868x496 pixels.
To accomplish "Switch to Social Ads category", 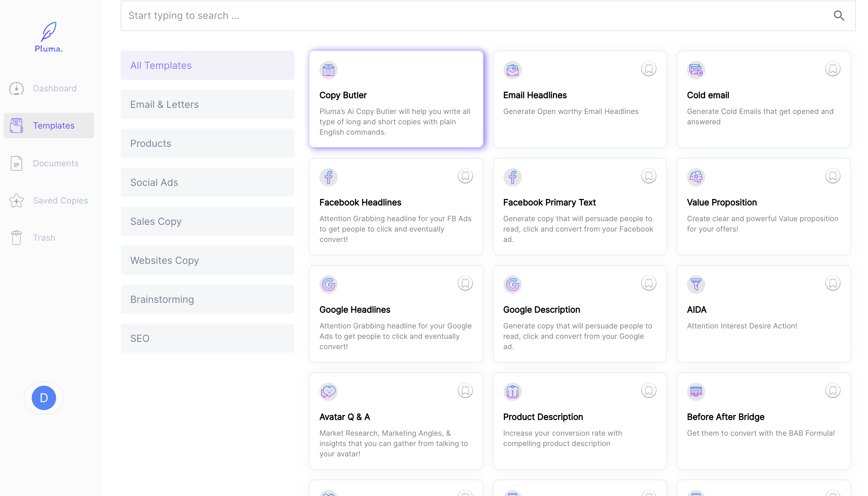I will tap(207, 182).
